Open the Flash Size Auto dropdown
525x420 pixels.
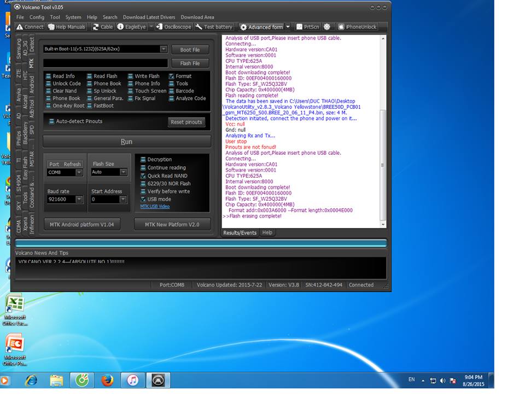pyautogui.click(x=124, y=172)
